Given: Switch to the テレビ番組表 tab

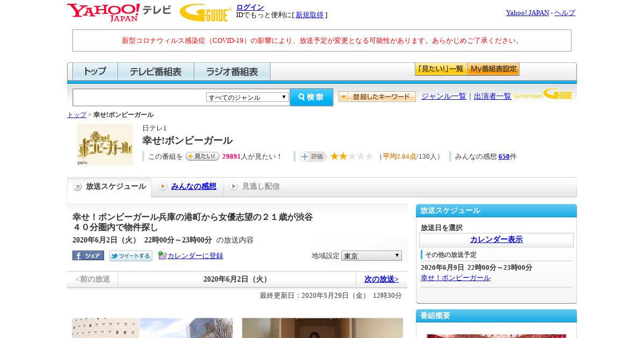Looking at the screenshot, I should [156, 71].
